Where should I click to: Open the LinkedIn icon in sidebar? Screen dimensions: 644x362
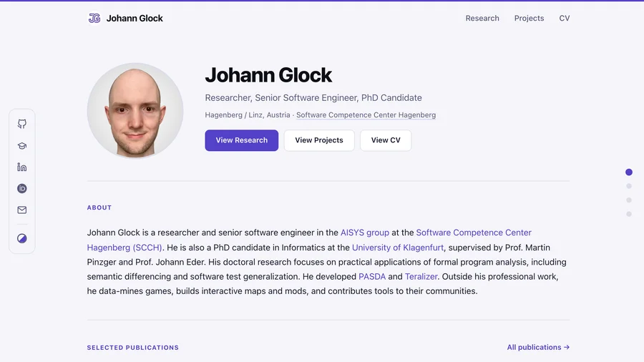point(22,167)
